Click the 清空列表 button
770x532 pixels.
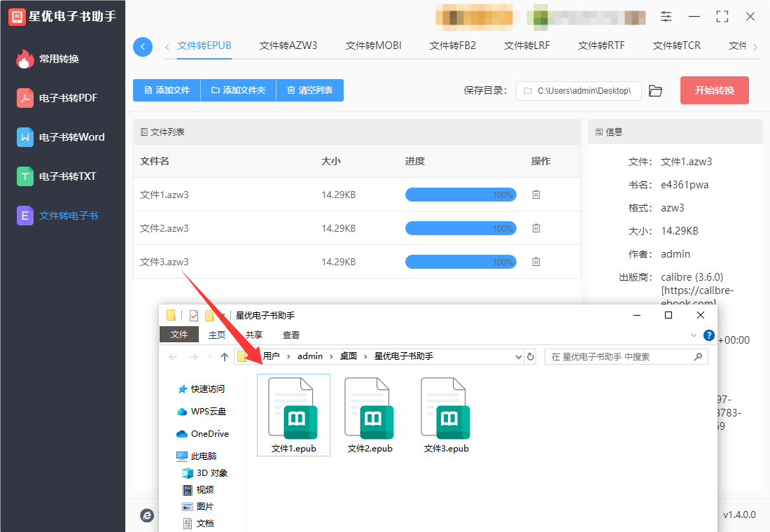(310, 90)
